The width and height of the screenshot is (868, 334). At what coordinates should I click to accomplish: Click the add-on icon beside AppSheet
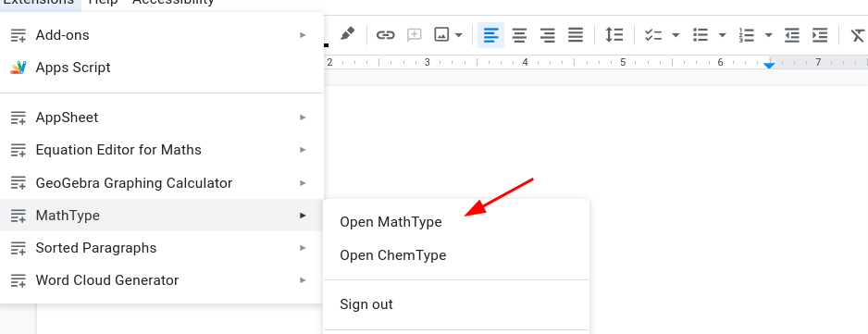click(x=19, y=118)
